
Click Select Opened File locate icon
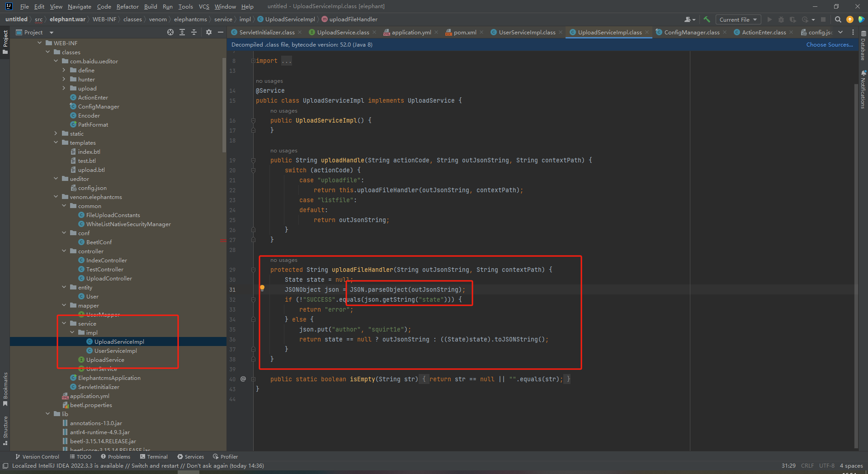click(170, 32)
